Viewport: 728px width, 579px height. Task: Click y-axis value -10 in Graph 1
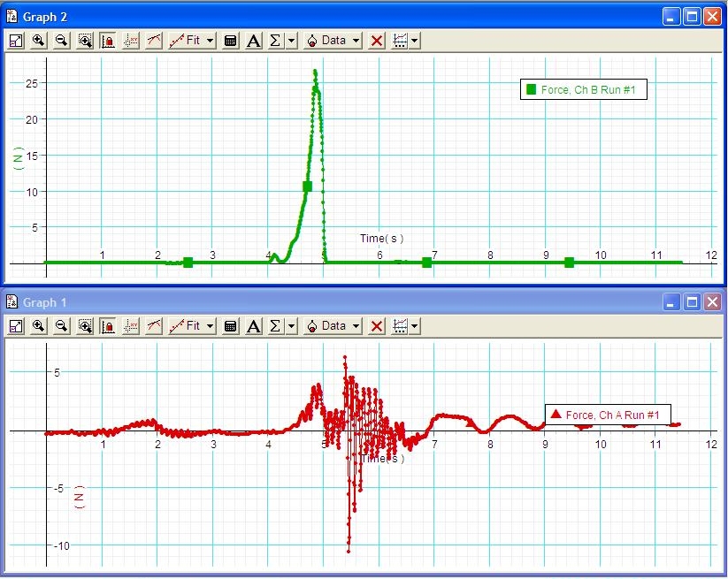click(x=61, y=546)
